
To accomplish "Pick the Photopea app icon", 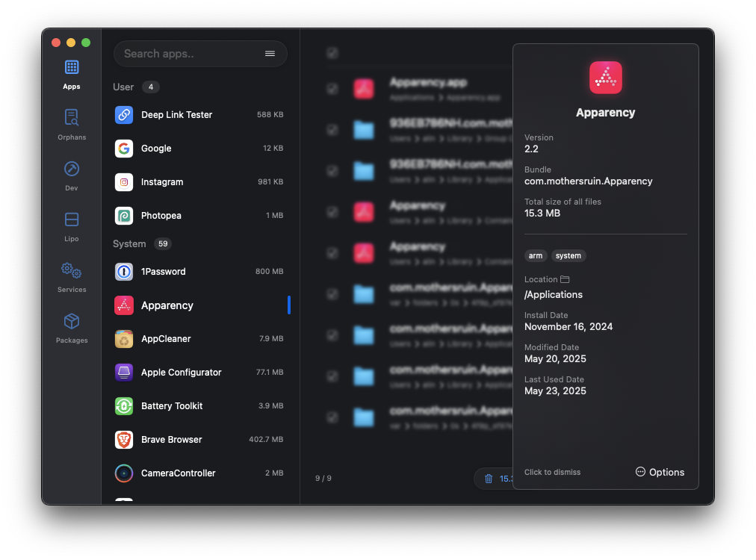I will click(124, 216).
